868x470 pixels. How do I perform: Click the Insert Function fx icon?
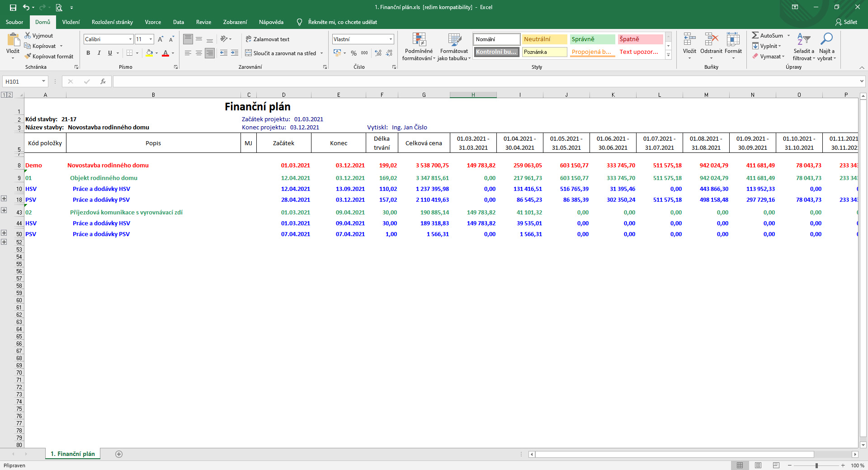[103, 81]
